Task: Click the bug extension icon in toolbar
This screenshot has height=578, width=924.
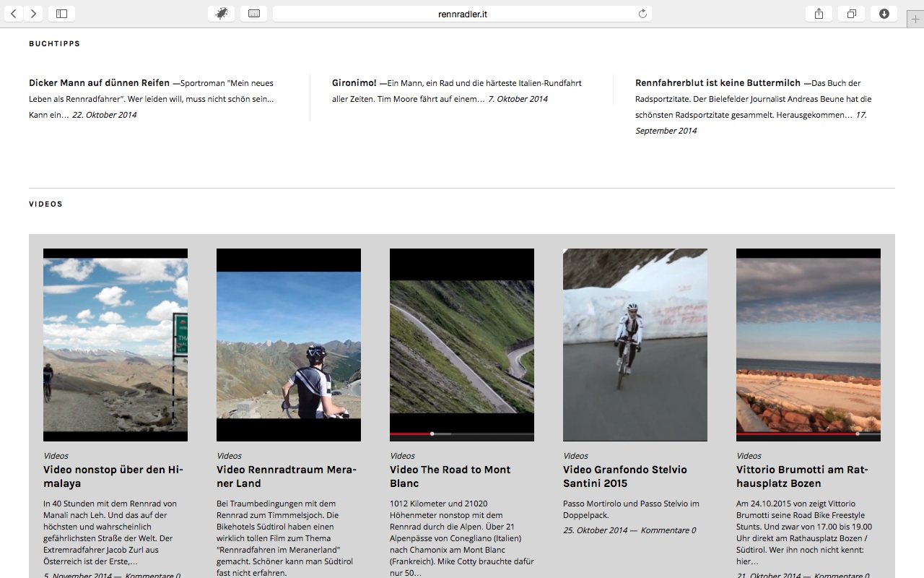Action: (x=221, y=14)
